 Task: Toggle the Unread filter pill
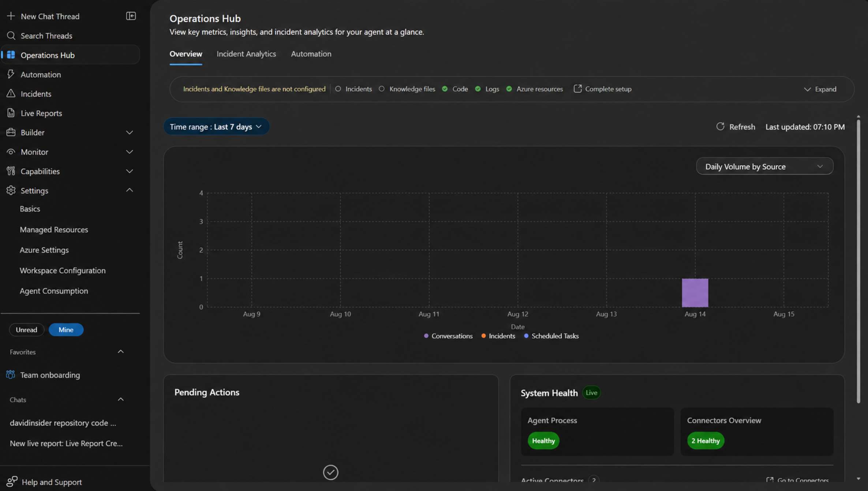(26, 329)
